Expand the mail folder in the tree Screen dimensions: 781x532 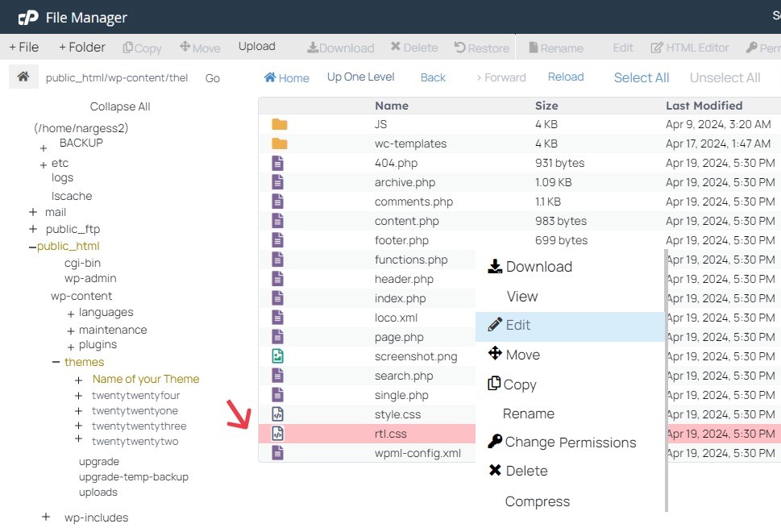[33, 212]
